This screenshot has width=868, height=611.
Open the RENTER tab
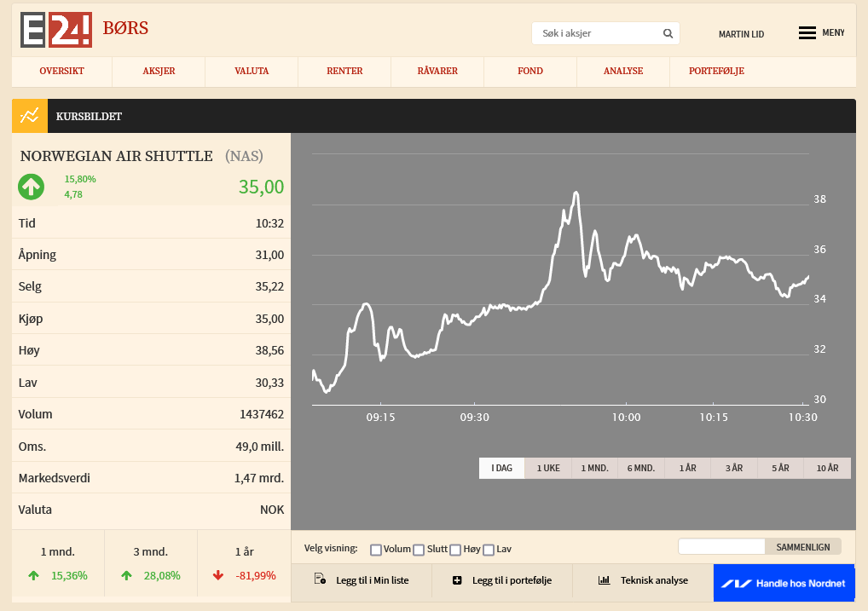pos(344,71)
